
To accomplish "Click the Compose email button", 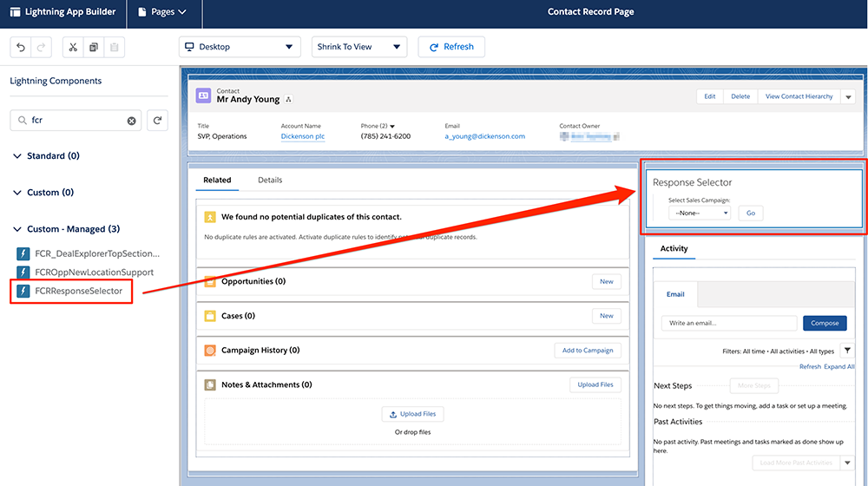I will [825, 323].
